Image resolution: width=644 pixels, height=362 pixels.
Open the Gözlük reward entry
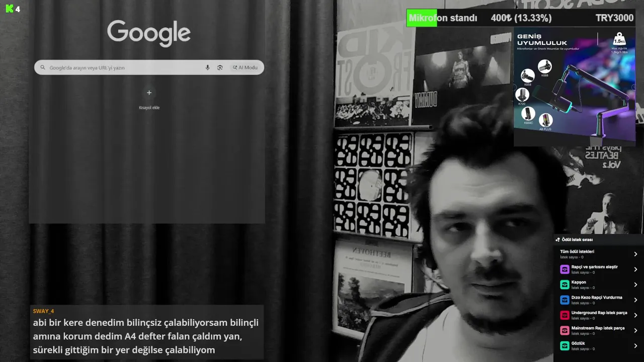(x=598, y=346)
